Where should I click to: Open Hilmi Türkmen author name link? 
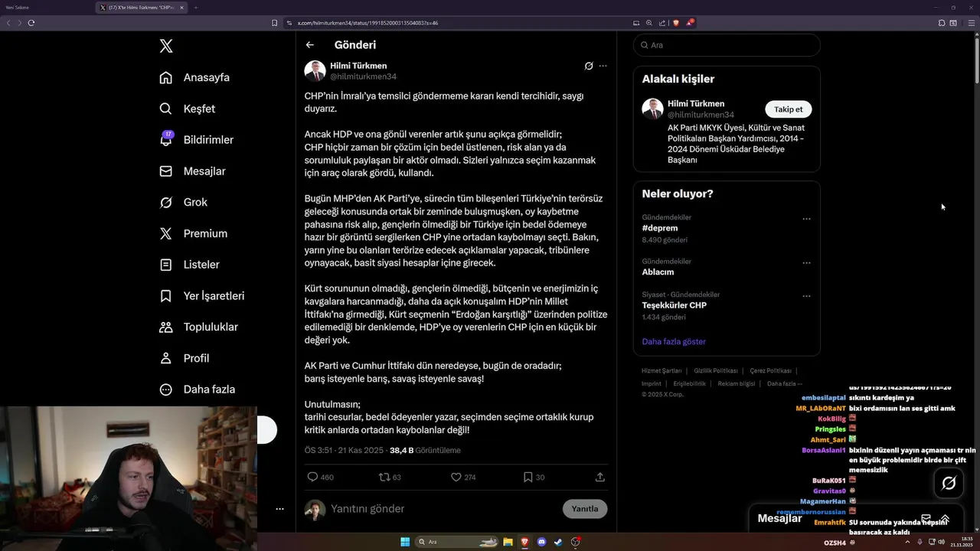point(358,66)
